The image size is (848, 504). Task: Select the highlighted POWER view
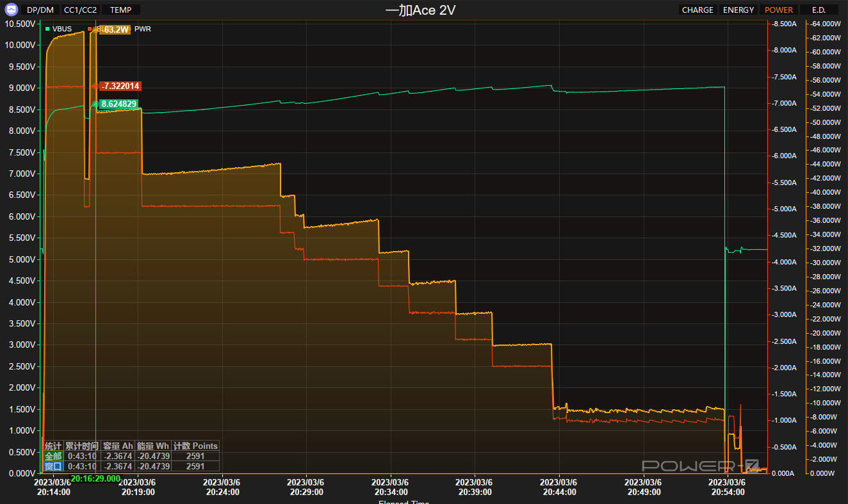(779, 10)
